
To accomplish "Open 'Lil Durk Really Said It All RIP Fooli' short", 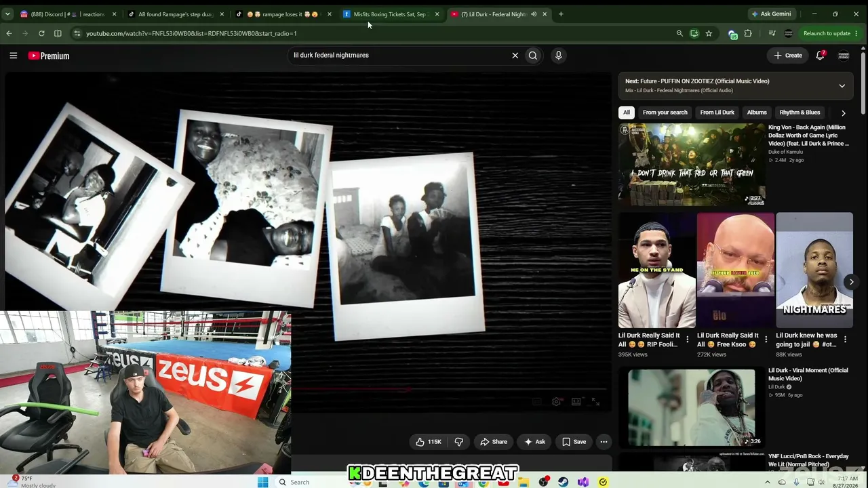I will point(656,270).
